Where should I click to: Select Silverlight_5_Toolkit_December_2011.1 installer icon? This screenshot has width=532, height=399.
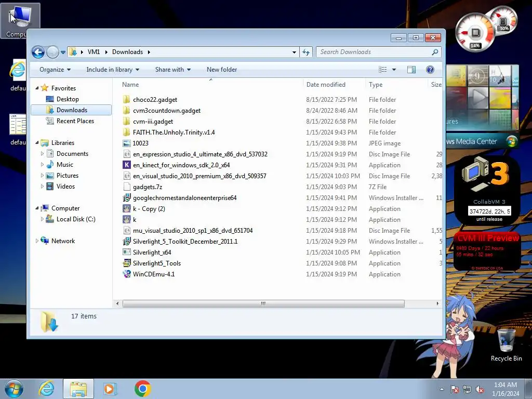pos(127,241)
